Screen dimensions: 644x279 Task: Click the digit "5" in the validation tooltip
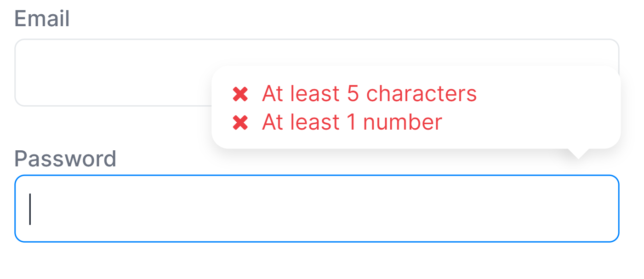[x=353, y=94]
